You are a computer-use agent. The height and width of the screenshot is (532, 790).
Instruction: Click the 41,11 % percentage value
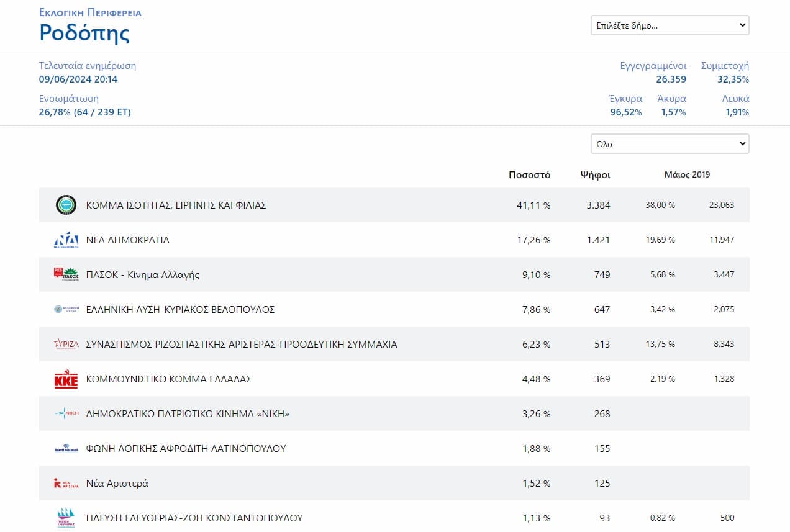point(533,205)
